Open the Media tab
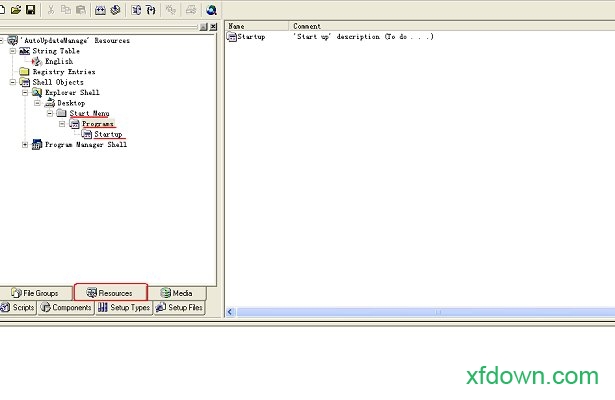The width and height of the screenshot is (615, 400). (177, 293)
